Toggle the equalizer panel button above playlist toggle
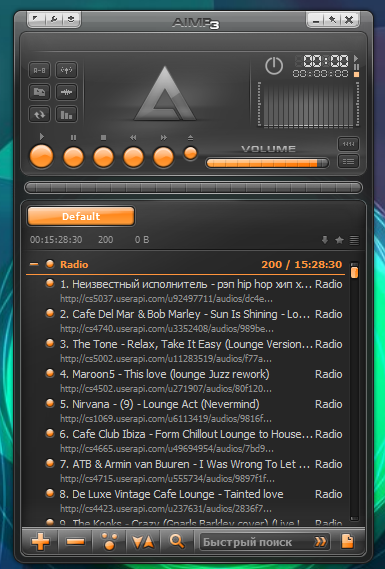The height and width of the screenshot is (569, 385). (348, 144)
